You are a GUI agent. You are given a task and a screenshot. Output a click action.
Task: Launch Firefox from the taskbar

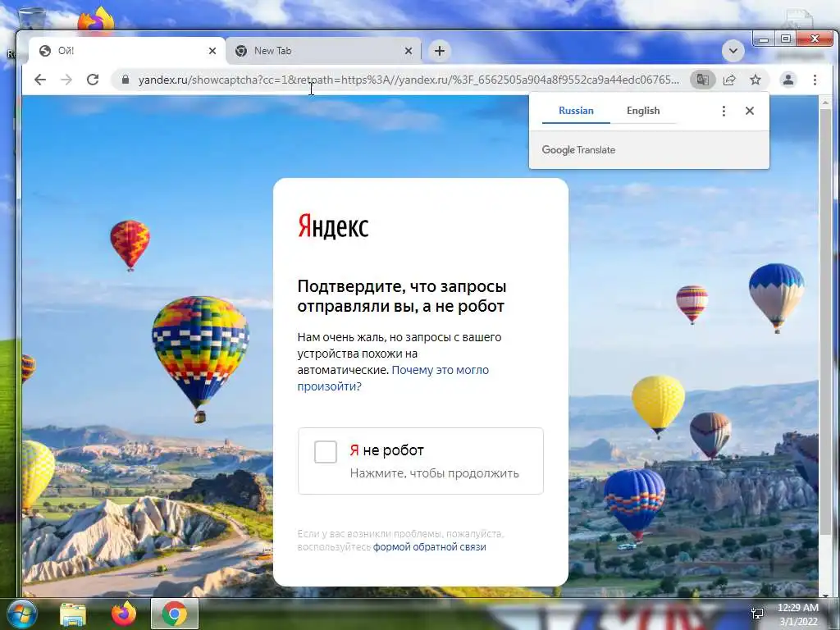click(x=124, y=614)
